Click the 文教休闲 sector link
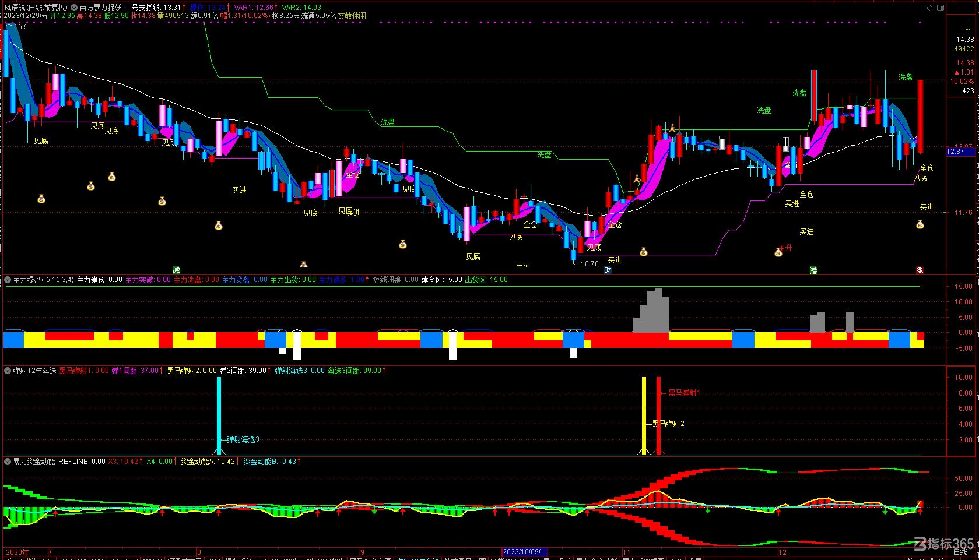979x560 pixels. pyautogui.click(x=352, y=16)
